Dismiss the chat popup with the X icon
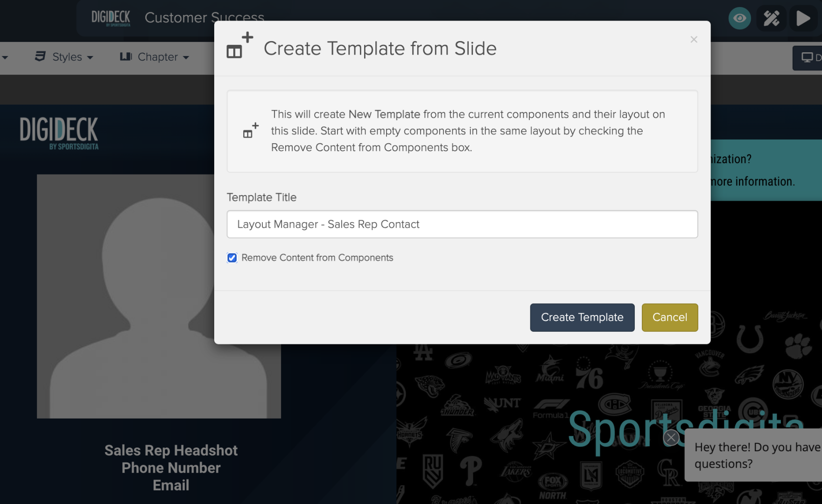 coord(671,438)
